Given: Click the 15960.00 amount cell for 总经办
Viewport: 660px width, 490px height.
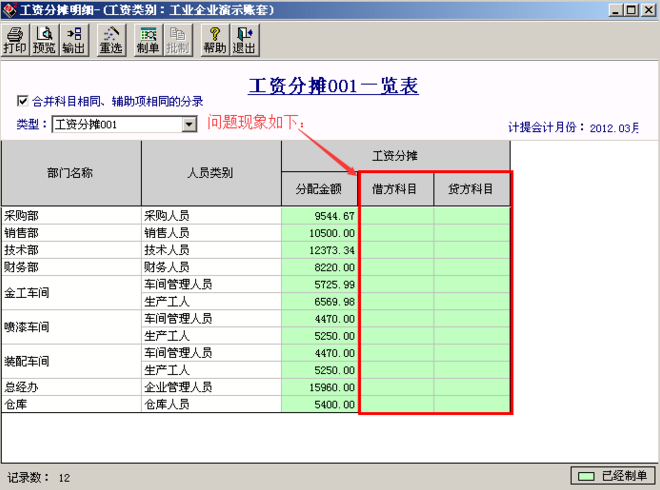Looking at the screenshot, I should click(319, 386).
